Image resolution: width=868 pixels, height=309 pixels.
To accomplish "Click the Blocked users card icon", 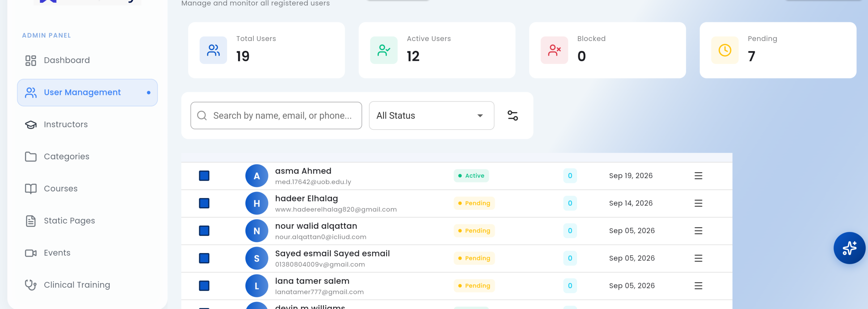I will (554, 50).
